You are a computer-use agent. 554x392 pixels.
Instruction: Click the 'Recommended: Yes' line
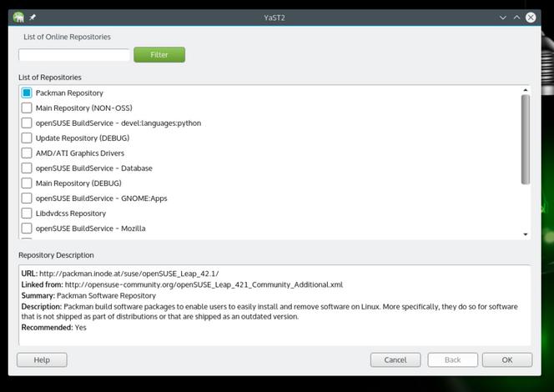tap(53, 328)
